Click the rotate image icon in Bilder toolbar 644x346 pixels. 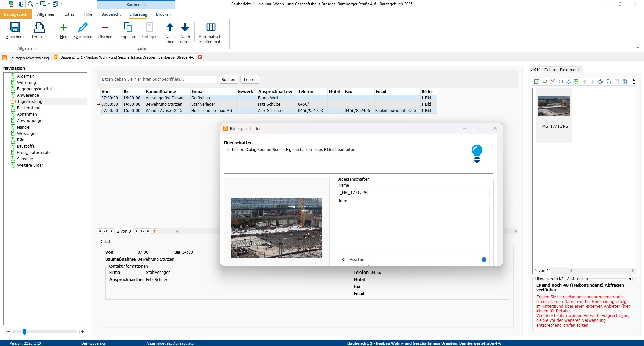600,82
